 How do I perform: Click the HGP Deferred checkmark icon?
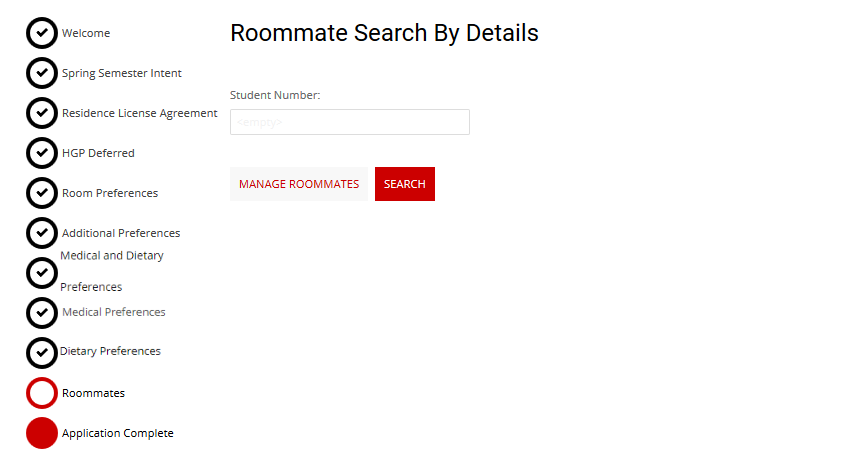pos(41,153)
